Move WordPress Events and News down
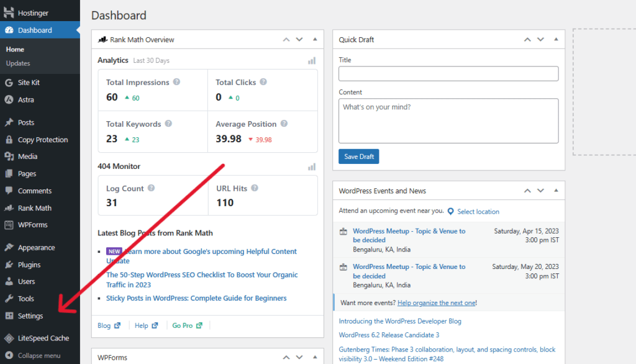The image size is (636, 364). click(541, 190)
